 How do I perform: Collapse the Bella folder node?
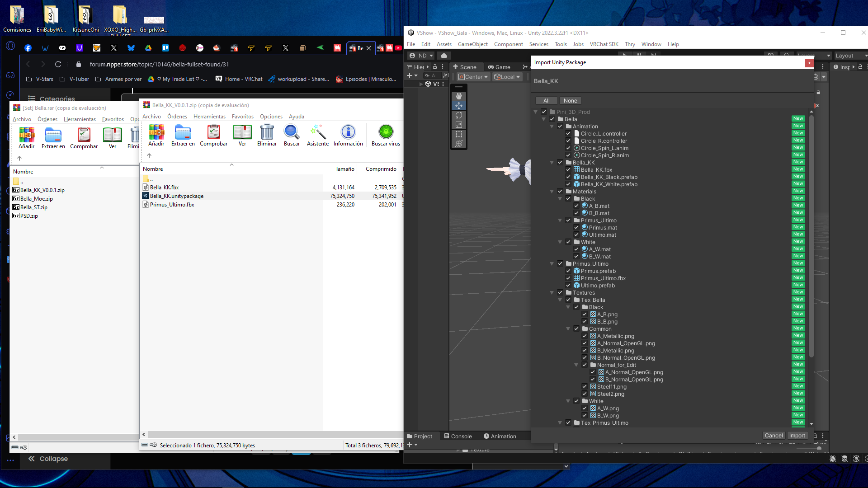click(x=544, y=119)
